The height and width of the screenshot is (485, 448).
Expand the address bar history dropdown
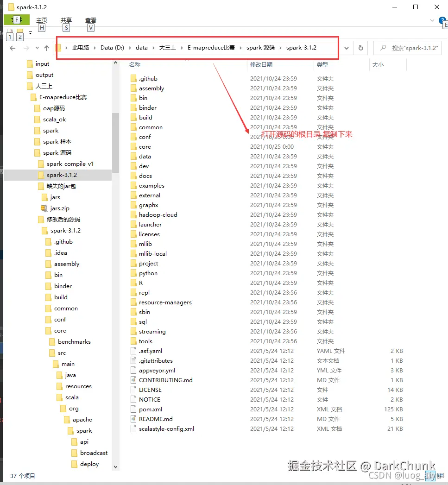347,48
